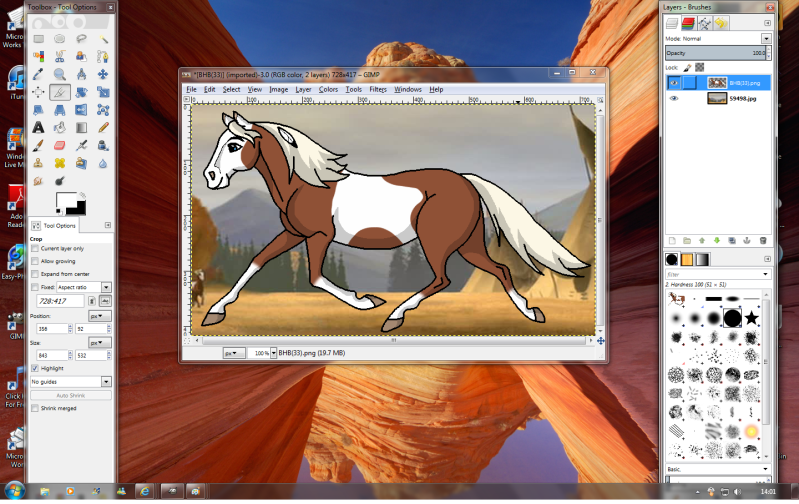Select the Select by Color tool
799x504 pixels.
point(39,57)
